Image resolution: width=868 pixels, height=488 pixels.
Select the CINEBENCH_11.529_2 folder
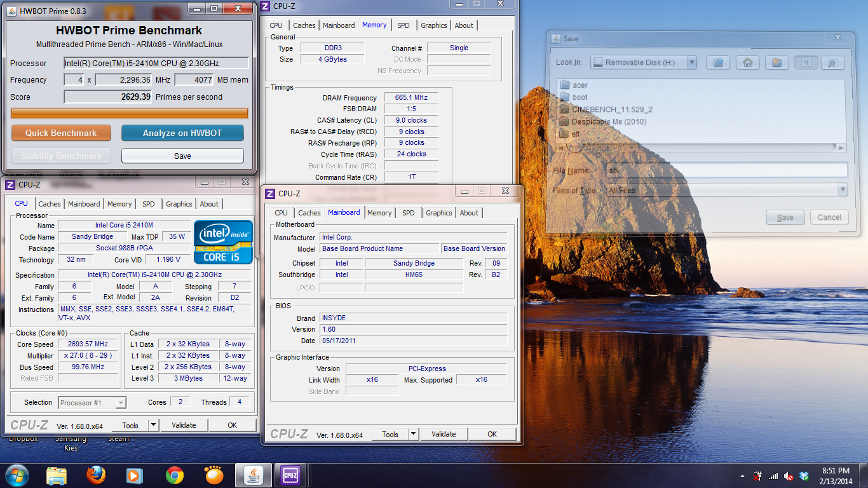[606, 109]
